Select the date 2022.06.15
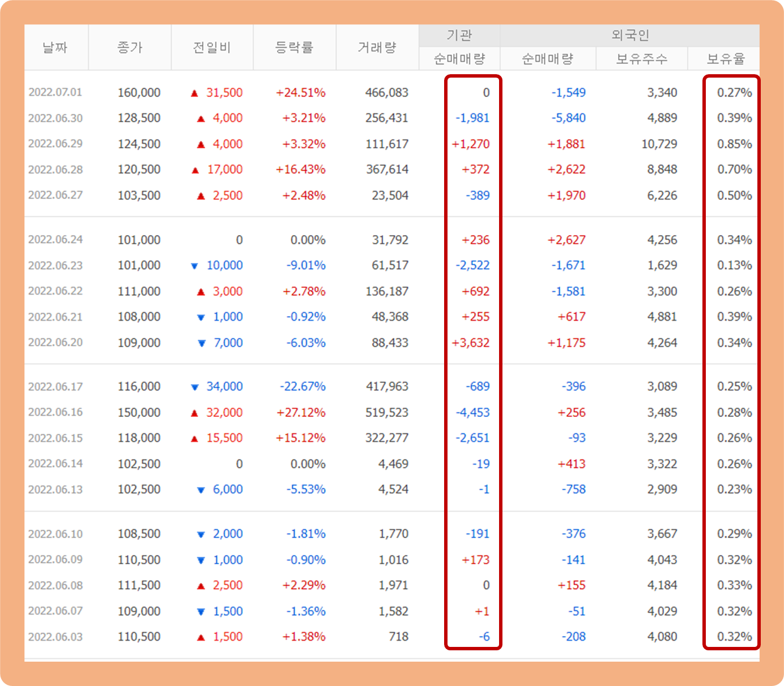The height and width of the screenshot is (686, 784). tap(56, 438)
